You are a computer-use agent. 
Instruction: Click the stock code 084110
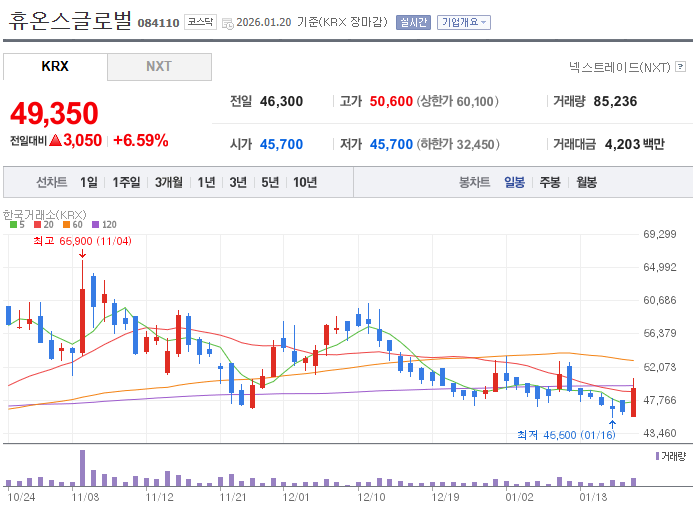click(x=158, y=23)
